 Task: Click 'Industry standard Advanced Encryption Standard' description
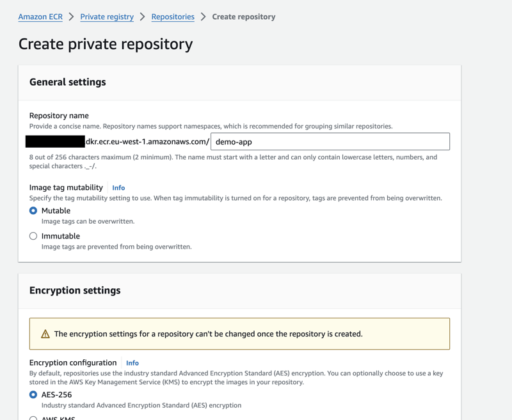(x=141, y=405)
